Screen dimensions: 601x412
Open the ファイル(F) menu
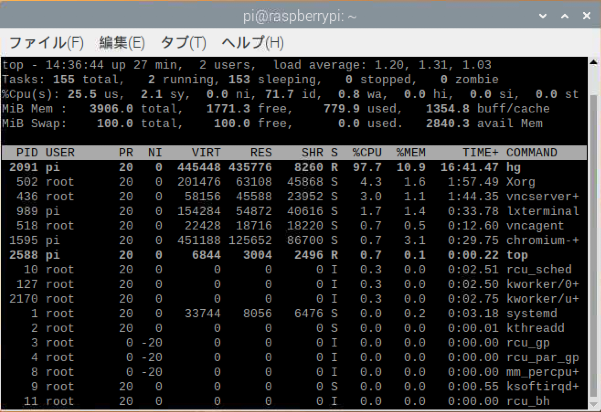click(x=46, y=43)
